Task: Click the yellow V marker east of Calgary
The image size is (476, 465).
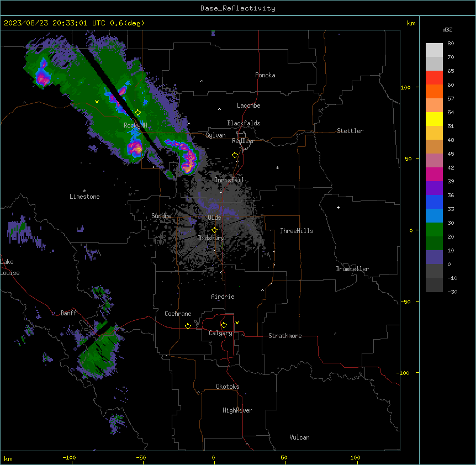Action: pyautogui.click(x=237, y=323)
